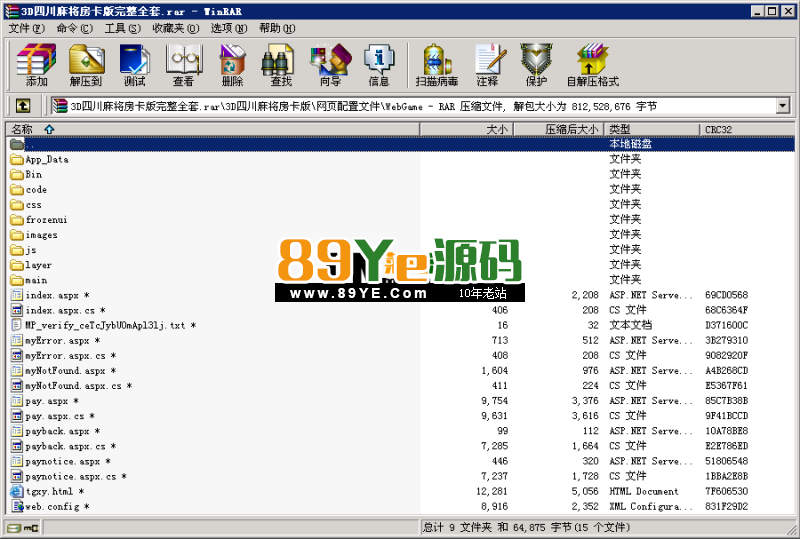Expand the archive path dropdown arrow
800x539 pixels.
click(x=783, y=106)
